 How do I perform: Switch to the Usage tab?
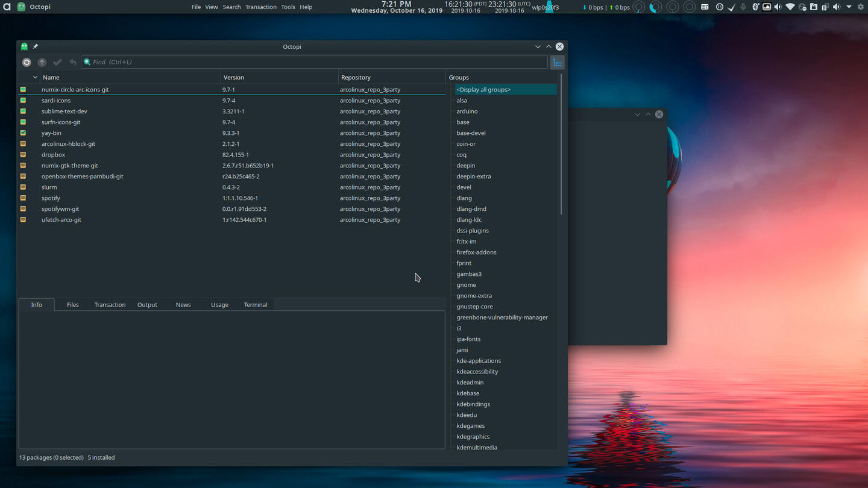click(219, 305)
